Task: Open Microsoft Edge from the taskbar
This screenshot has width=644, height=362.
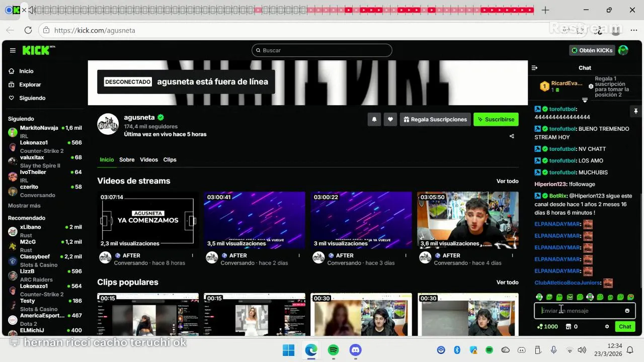Action: 311,350
